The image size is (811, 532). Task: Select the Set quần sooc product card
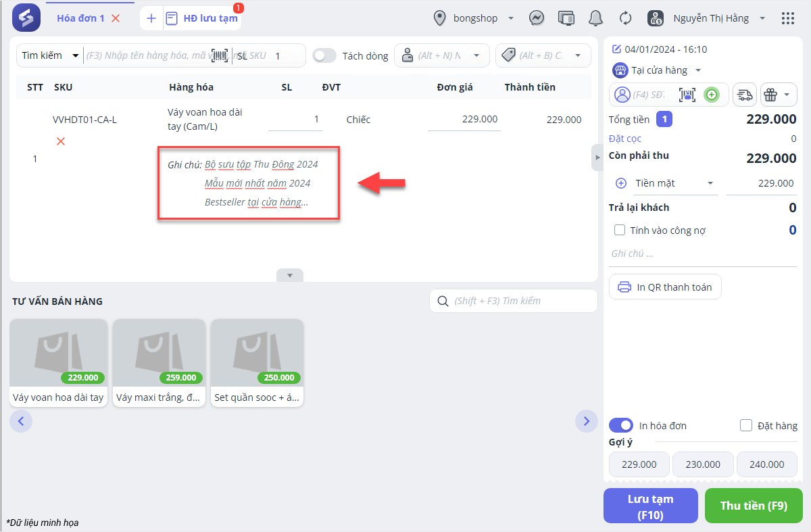pyautogui.click(x=257, y=362)
